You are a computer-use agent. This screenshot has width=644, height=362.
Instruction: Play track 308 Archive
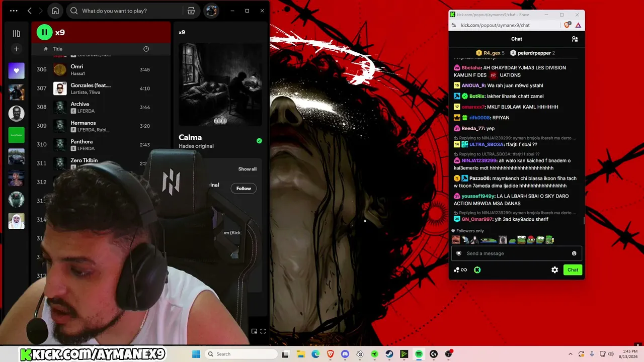[x=101, y=107]
